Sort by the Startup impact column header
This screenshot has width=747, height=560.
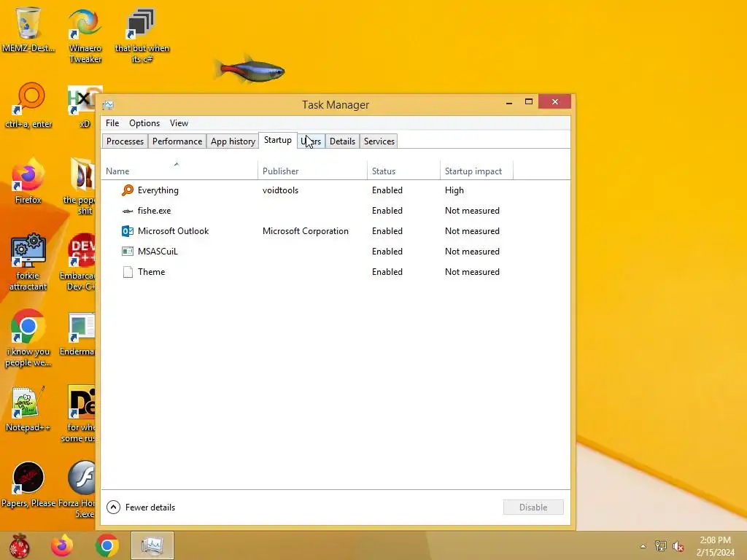pos(476,171)
